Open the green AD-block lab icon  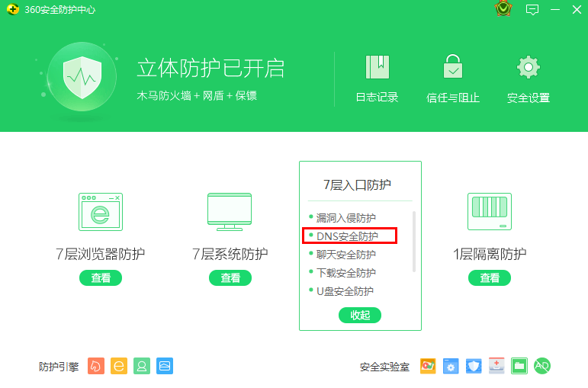(x=542, y=366)
